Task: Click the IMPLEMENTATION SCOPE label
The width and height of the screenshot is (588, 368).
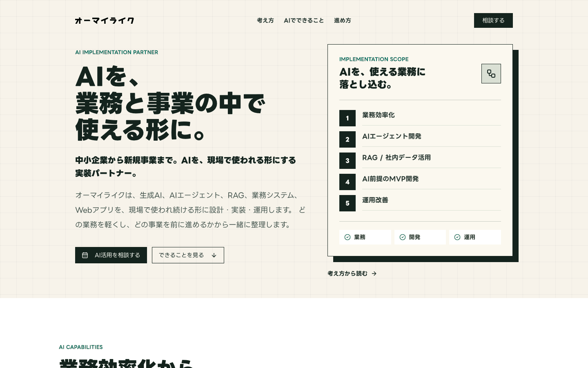Action: point(374,59)
